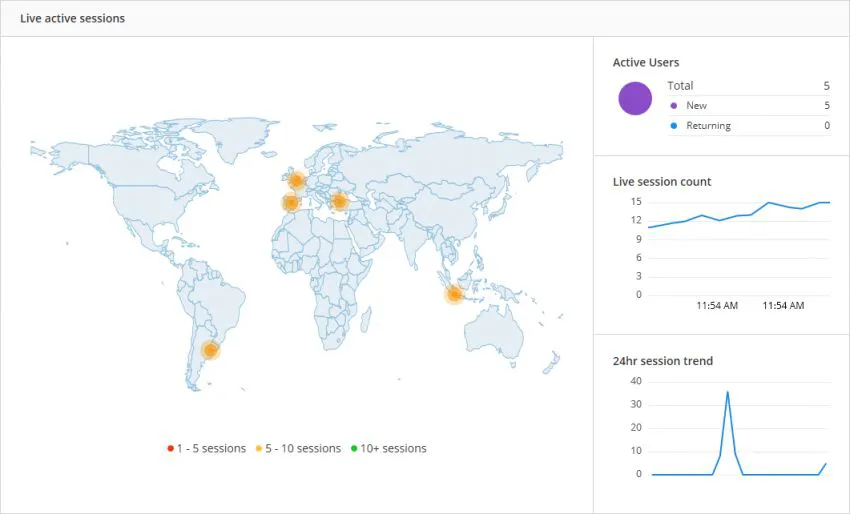Click the purple New users dot

coord(674,106)
